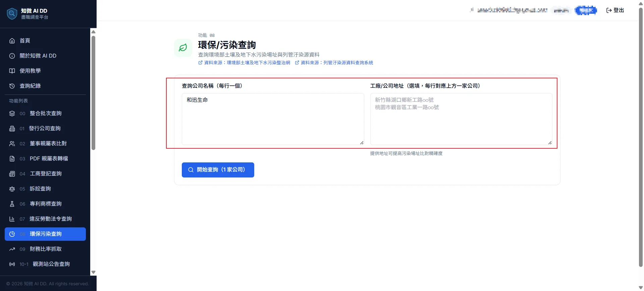Click resize handle of address textarea
Viewport: 644px width, 291px height.
tap(550, 143)
